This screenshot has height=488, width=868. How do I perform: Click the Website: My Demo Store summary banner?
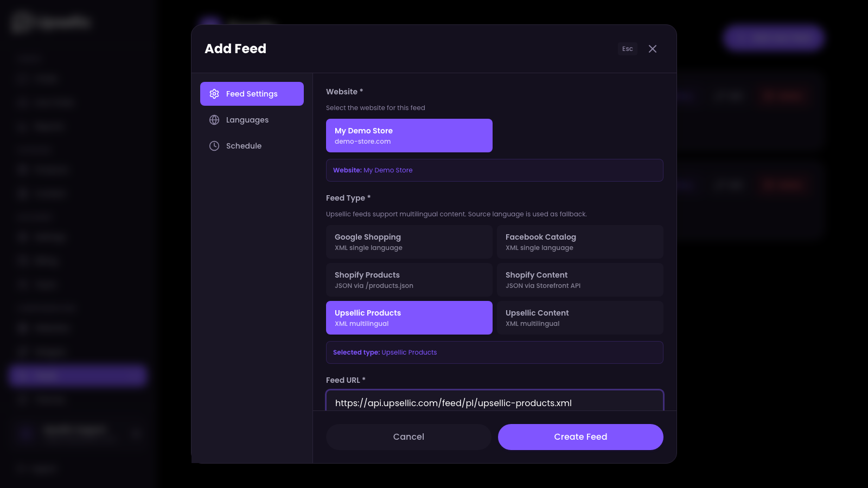pos(494,170)
